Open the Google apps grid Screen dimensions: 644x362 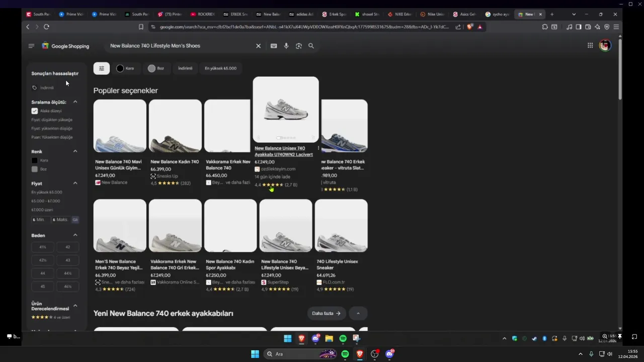[590, 46]
